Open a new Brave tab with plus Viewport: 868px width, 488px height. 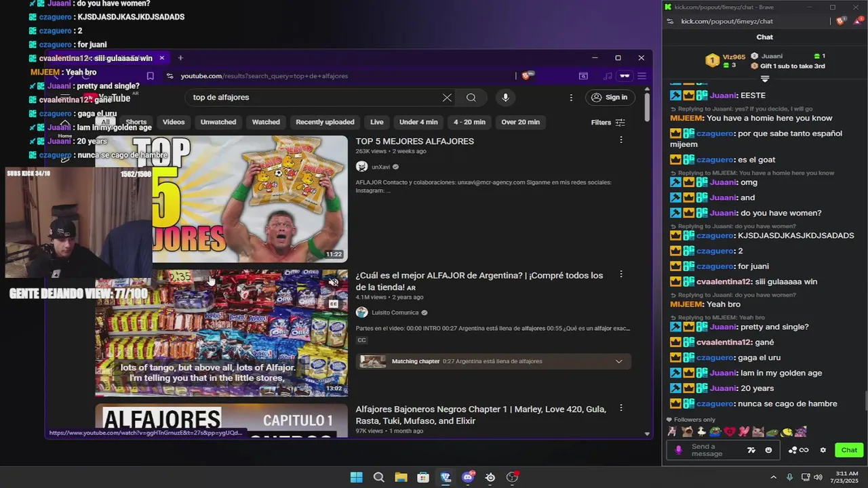coord(180,58)
